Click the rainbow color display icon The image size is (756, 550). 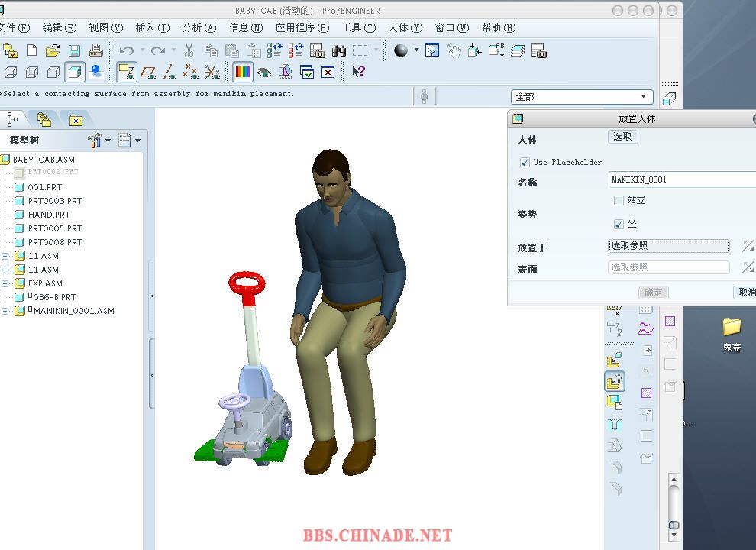(x=243, y=73)
